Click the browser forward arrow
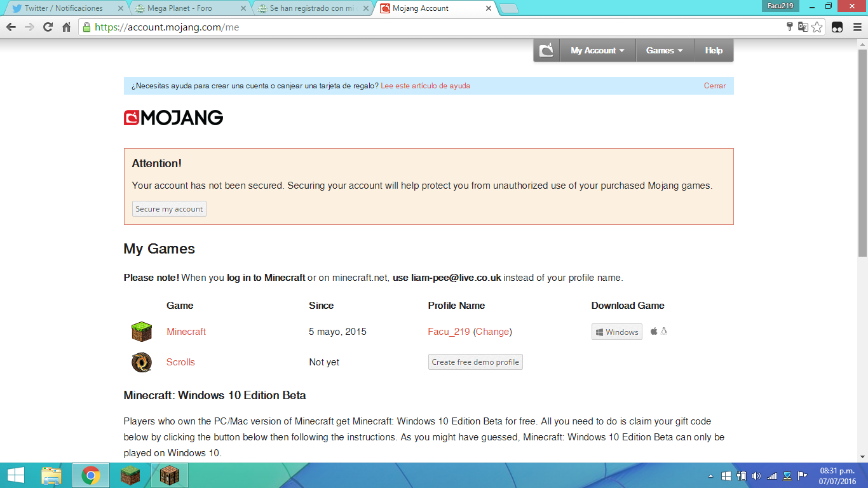 (29, 27)
